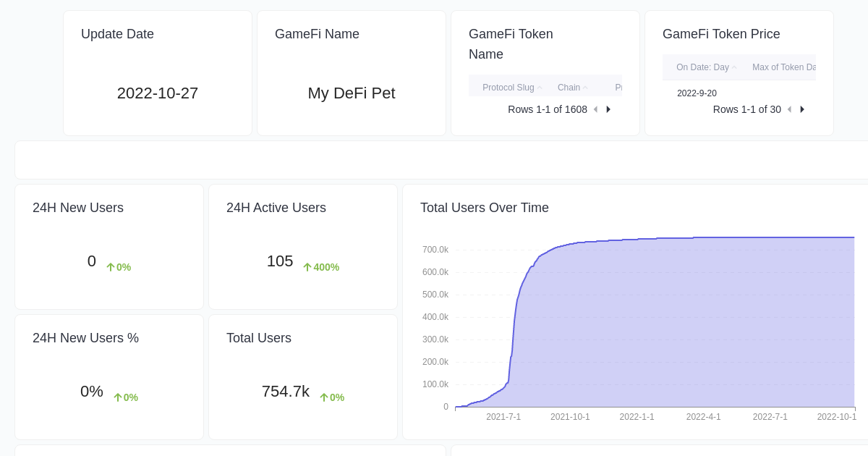Click the 2022-10-27 update date value
Image resolution: width=868 pixels, height=456 pixels.
pos(157,93)
